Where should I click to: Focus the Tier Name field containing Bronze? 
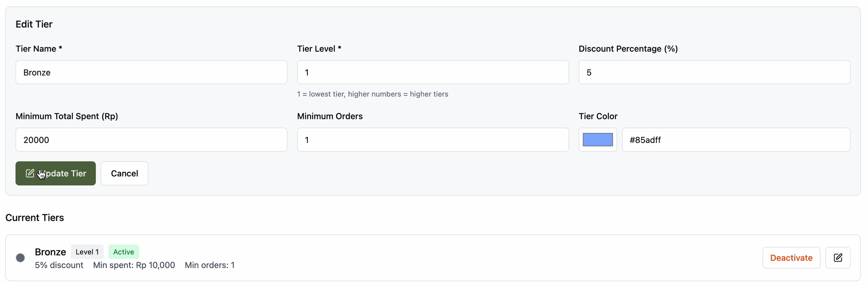click(151, 72)
